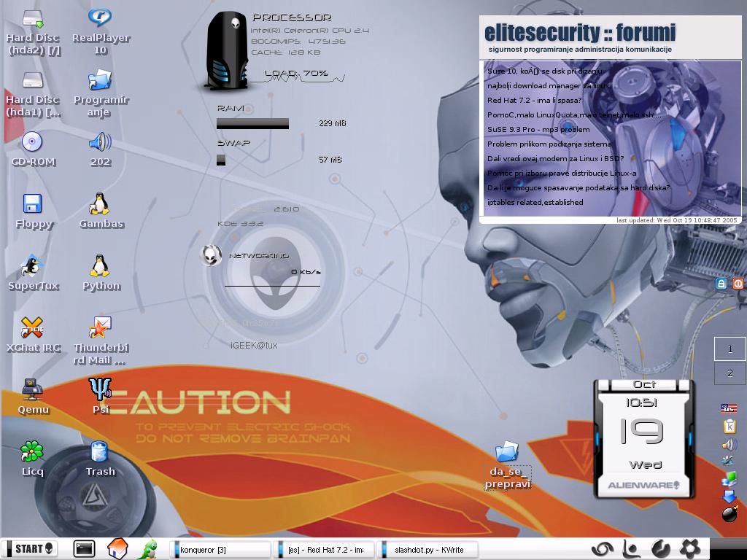Click the elitesecurity :: forumi header

coord(580,33)
